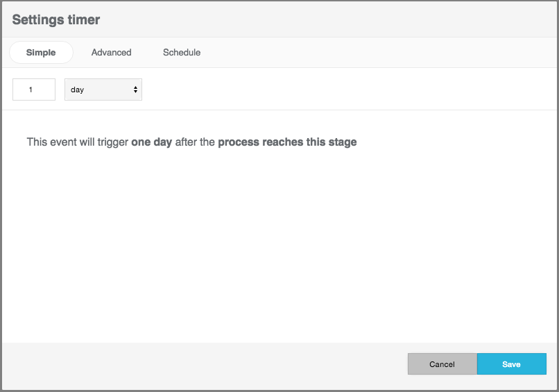The image size is (559, 392).
Task: Save the timer settings
Action: 511,364
